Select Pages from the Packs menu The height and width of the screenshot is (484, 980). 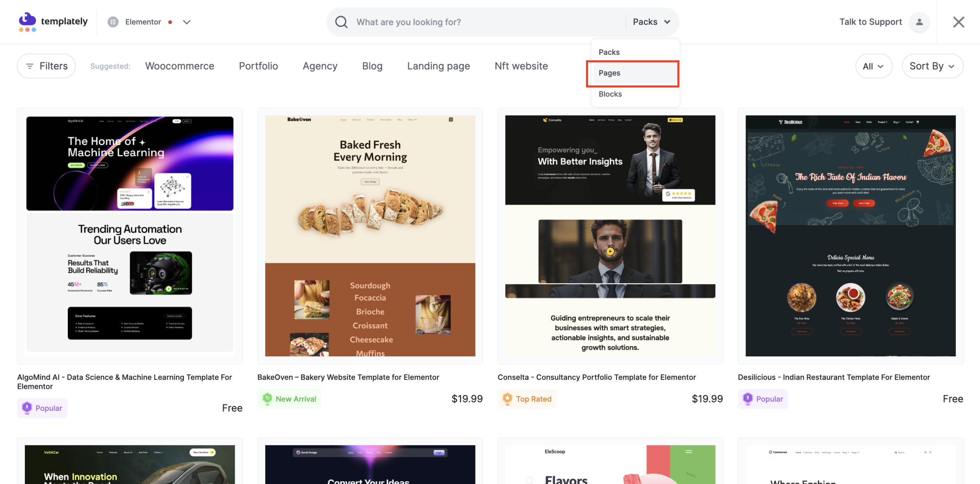[609, 73]
